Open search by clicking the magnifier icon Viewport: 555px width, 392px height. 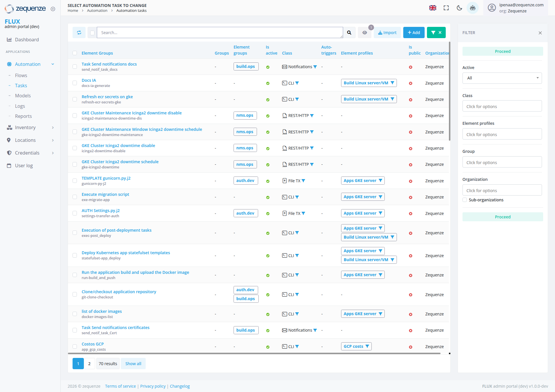[x=349, y=32]
